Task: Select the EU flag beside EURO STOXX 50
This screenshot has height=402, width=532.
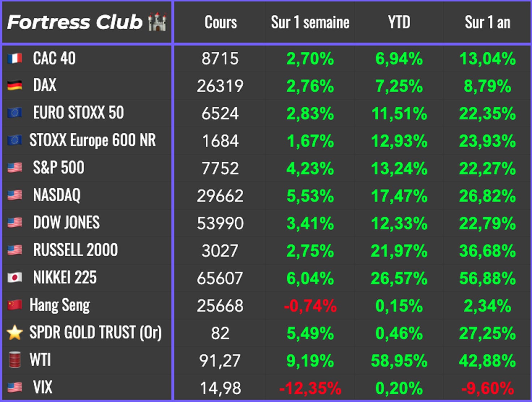Action: tap(14, 113)
